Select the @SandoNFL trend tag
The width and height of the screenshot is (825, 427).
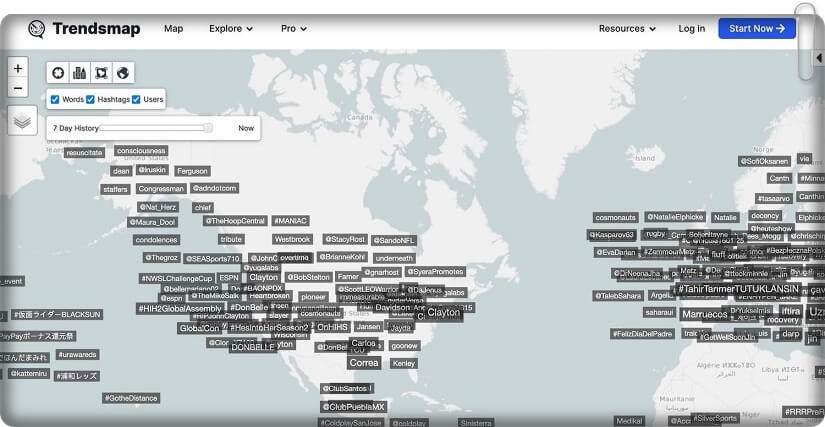394,240
